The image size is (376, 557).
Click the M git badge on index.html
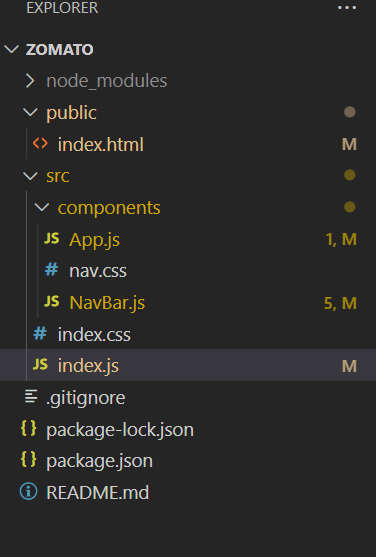349,144
